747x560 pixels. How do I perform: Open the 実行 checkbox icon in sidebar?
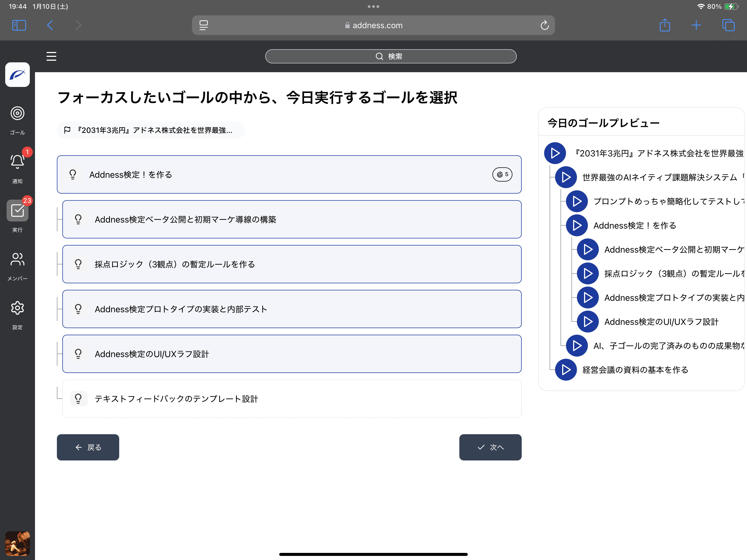(17, 211)
